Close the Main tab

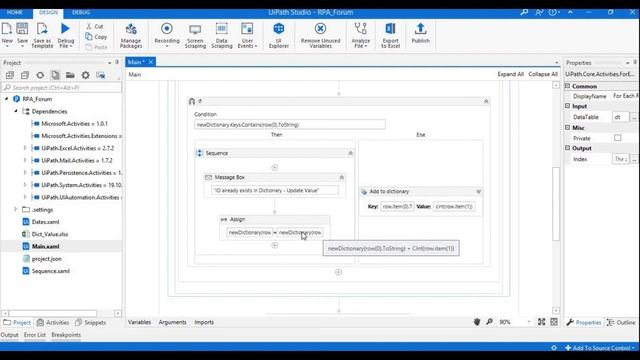(151, 62)
